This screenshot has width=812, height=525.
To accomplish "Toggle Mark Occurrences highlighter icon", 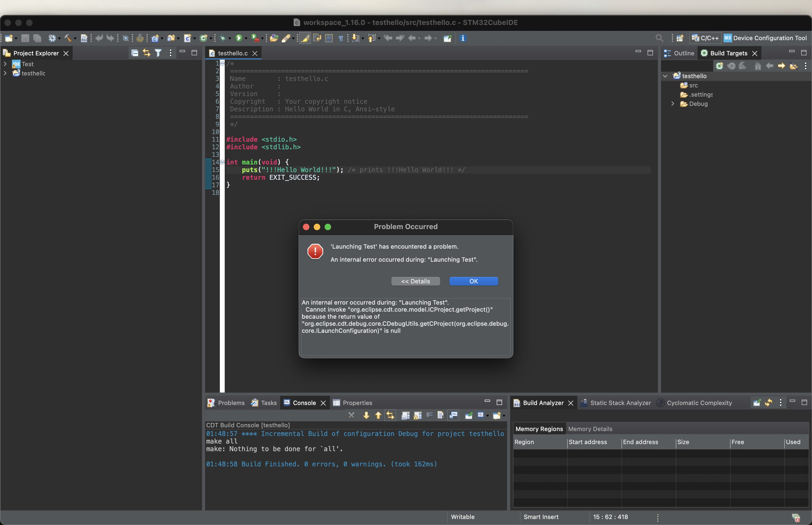I will (x=305, y=38).
